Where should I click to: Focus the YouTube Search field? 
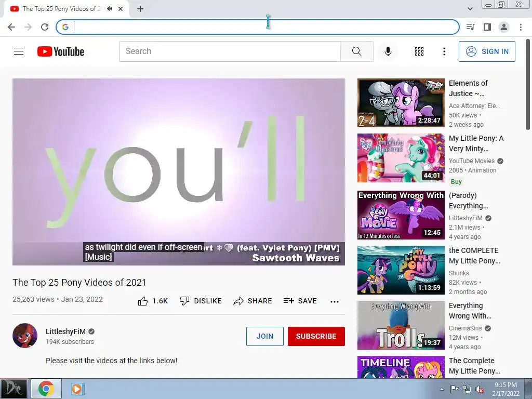[230, 51]
